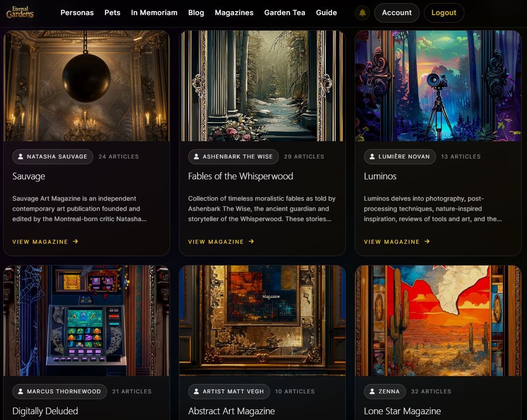Open the Marcus Thornewood author badge
The image size is (527, 420).
(59, 392)
